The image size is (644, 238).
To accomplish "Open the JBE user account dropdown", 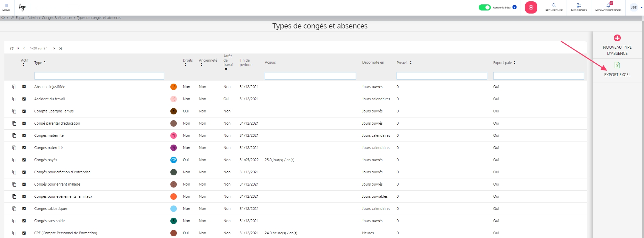I will 636,7.
